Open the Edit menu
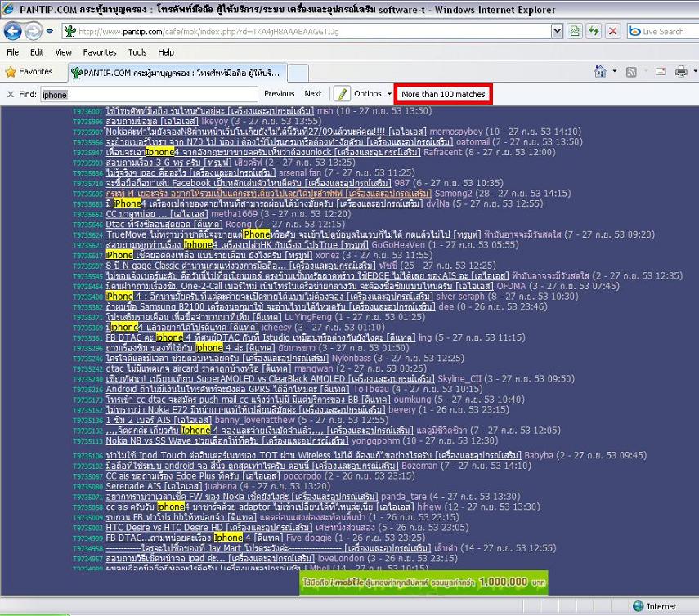 37,52
